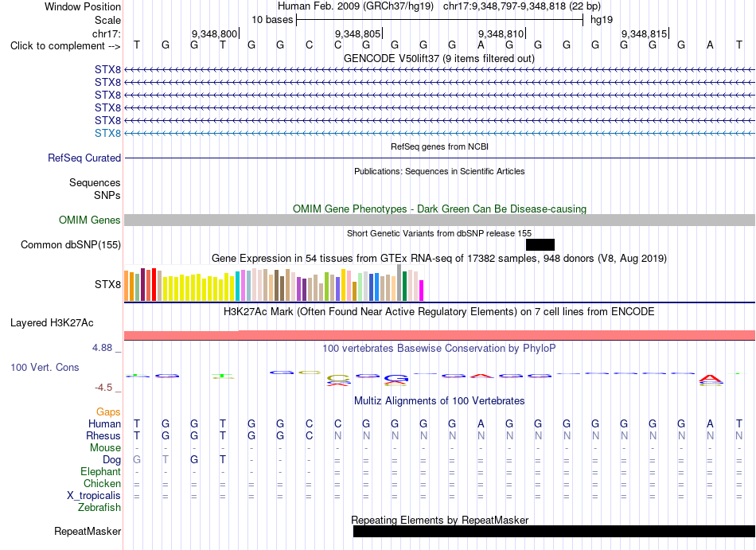The width and height of the screenshot is (756, 550).
Task: Click the pink Layered H3K27Ac signal band
Action: tap(440, 335)
